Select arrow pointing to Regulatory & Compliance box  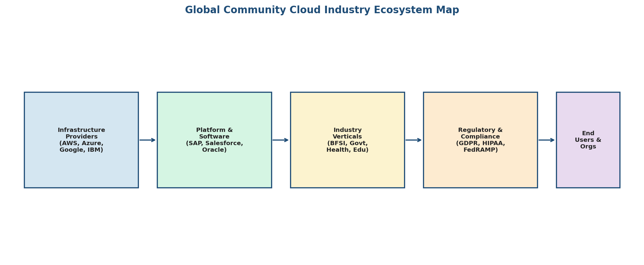click(414, 140)
